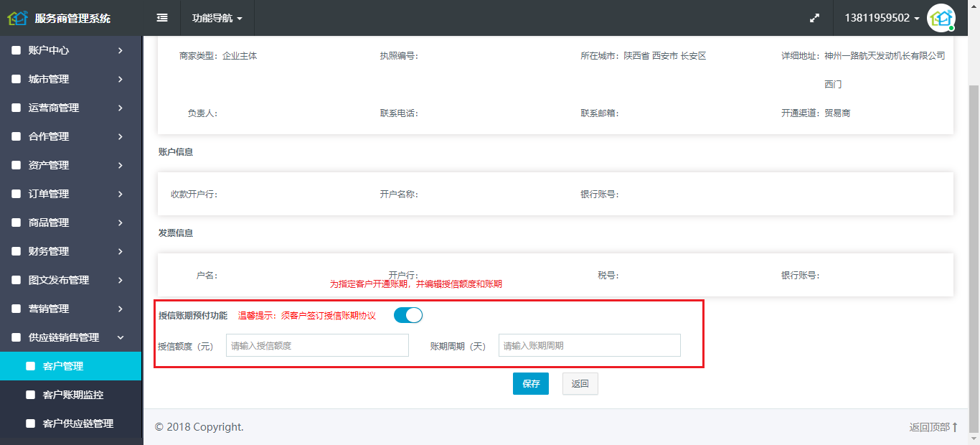Expand 商品管理 chevron arrow
The height and width of the screenshot is (445, 980).
(x=121, y=222)
